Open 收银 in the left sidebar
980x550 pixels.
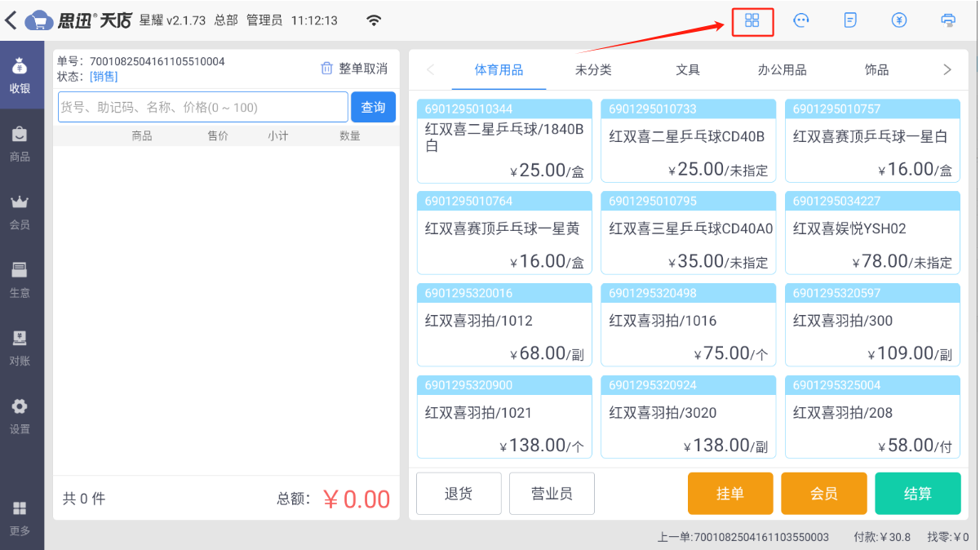click(x=20, y=76)
